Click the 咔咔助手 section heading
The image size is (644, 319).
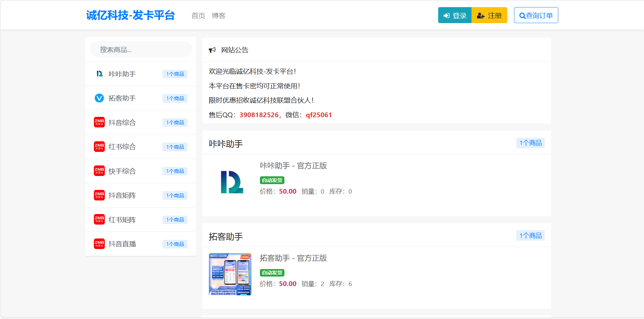tap(226, 144)
